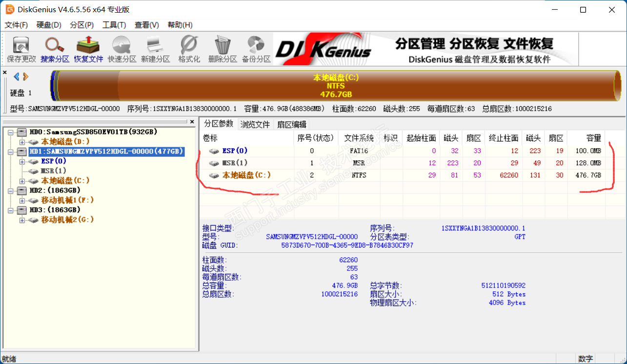
Task: Select 本地磁盘(D:) label in the tree
Action: [65, 142]
